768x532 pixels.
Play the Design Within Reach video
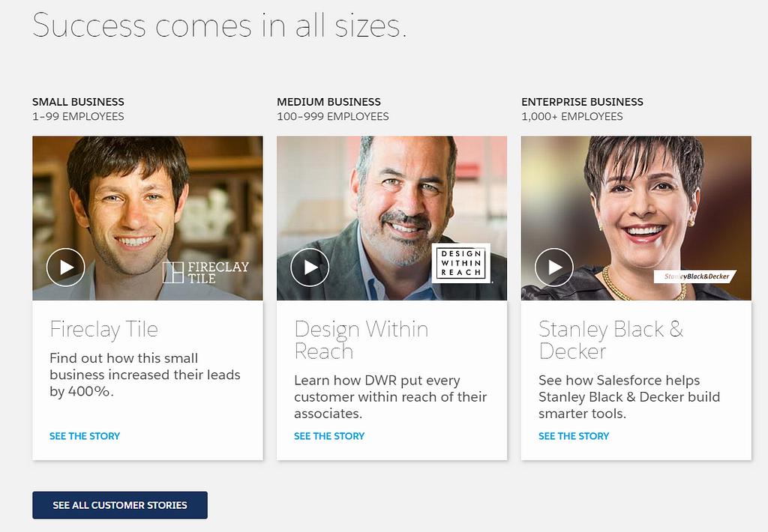pos(310,267)
